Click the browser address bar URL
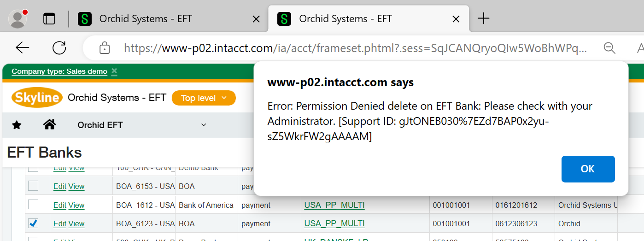Viewport: 644px width, 241px height. [x=355, y=48]
